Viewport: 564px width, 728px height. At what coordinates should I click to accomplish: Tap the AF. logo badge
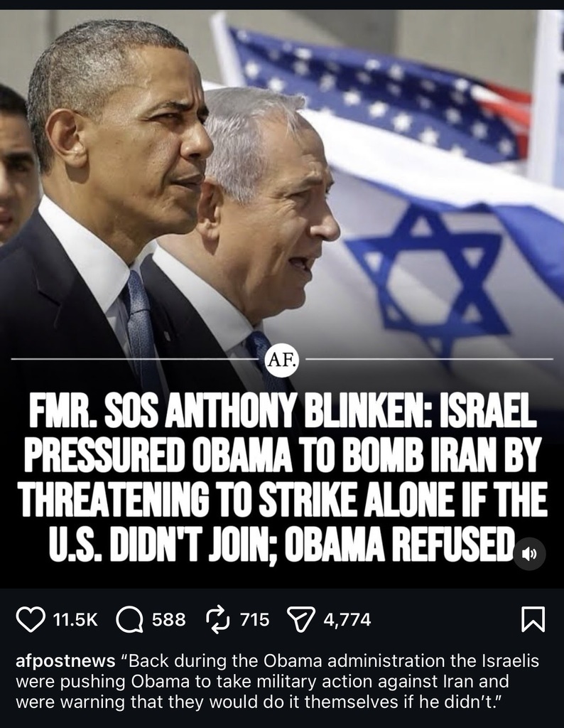[282, 359]
